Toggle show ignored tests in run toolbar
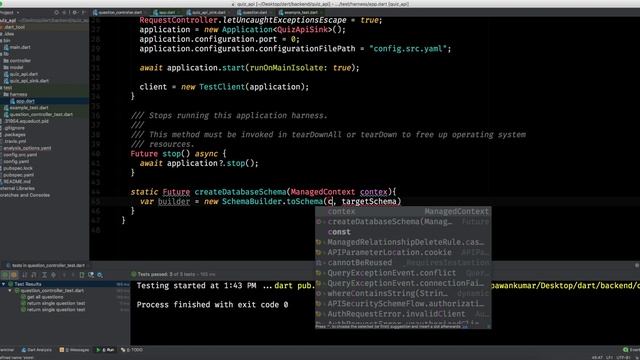 [x=14, y=275]
